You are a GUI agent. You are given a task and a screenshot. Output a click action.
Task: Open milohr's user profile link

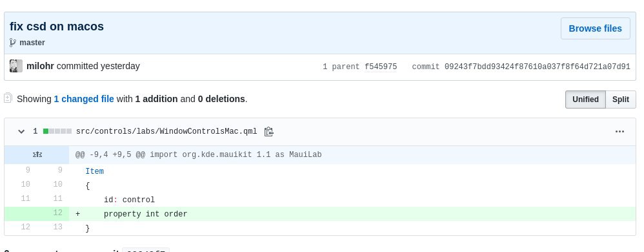[x=40, y=66]
